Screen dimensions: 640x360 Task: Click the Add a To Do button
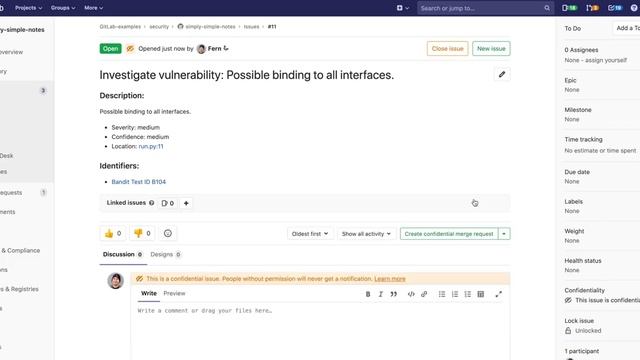[627, 28]
